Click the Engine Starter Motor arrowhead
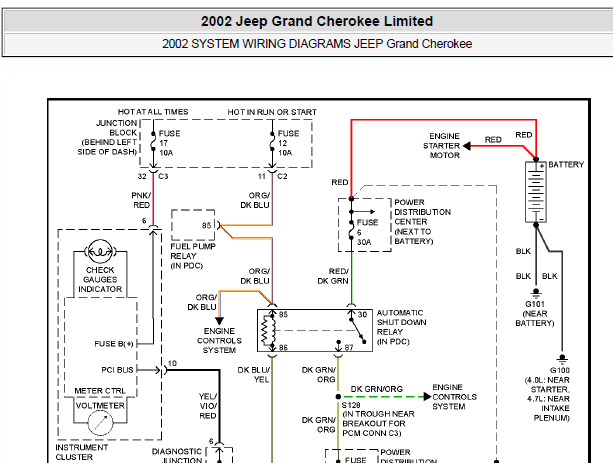 pyautogui.click(x=467, y=146)
